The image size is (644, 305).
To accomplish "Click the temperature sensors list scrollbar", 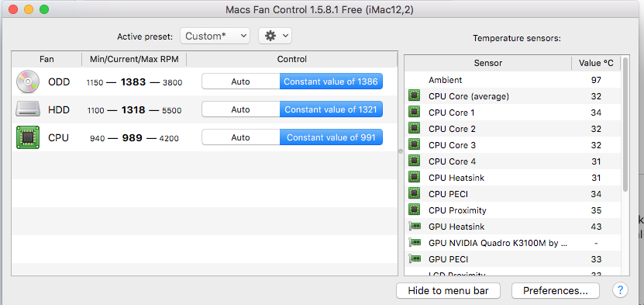I will pyautogui.click(x=625, y=124).
